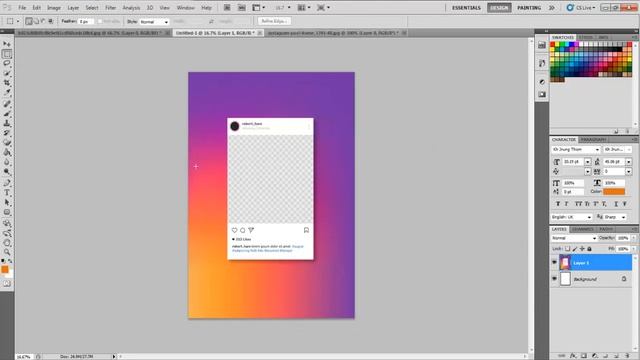The image size is (640, 360).
Task: Open the layer blend mode Normal dropdown
Action: click(573, 238)
